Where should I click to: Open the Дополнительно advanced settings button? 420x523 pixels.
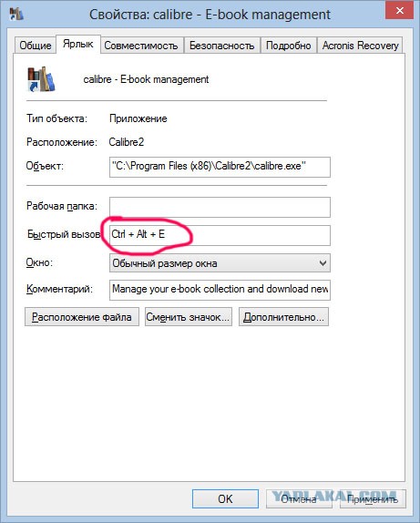point(283,317)
